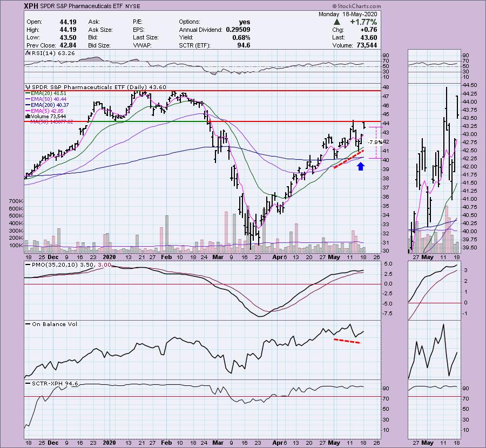The height and width of the screenshot is (448, 486).
Task: Click the Volume value 73,544 in the header
Action: click(x=367, y=45)
